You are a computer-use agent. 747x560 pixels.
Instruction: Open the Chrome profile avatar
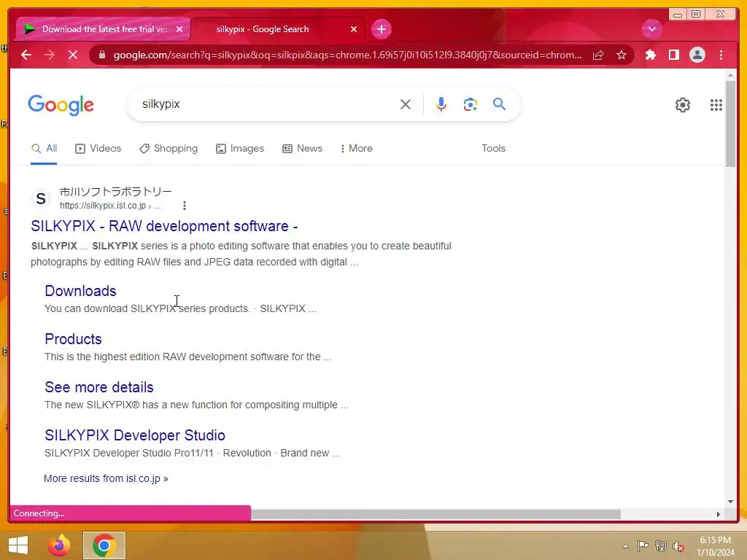[697, 55]
